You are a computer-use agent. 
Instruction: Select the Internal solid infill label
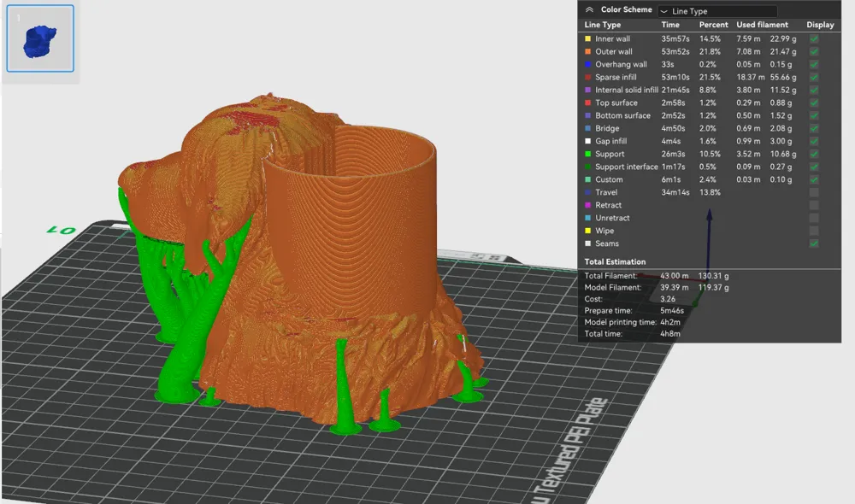coord(627,90)
